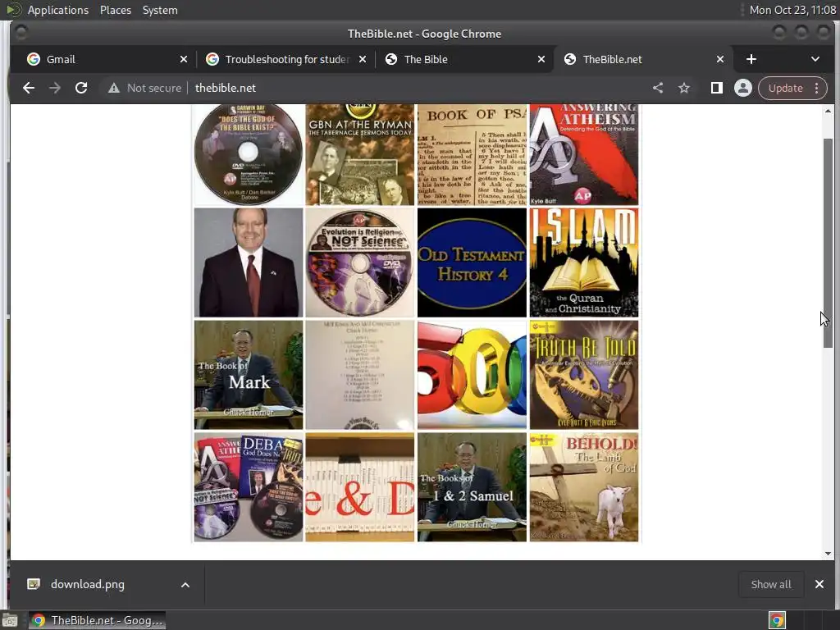The height and width of the screenshot is (630, 840).
Task: Expand the tab search dropdown arrow
Action: coord(815,59)
